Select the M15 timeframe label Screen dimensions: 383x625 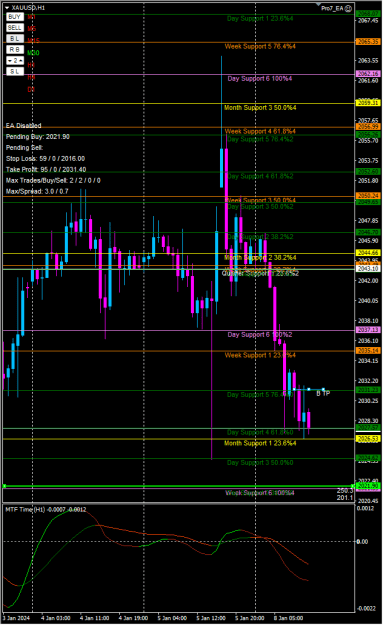tap(33, 41)
